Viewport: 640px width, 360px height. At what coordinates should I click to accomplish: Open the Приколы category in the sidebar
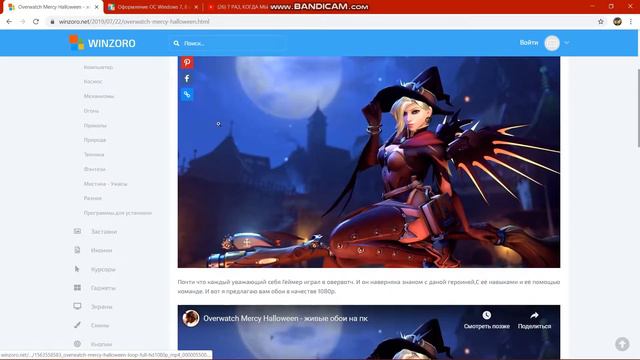[x=95, y=125]
